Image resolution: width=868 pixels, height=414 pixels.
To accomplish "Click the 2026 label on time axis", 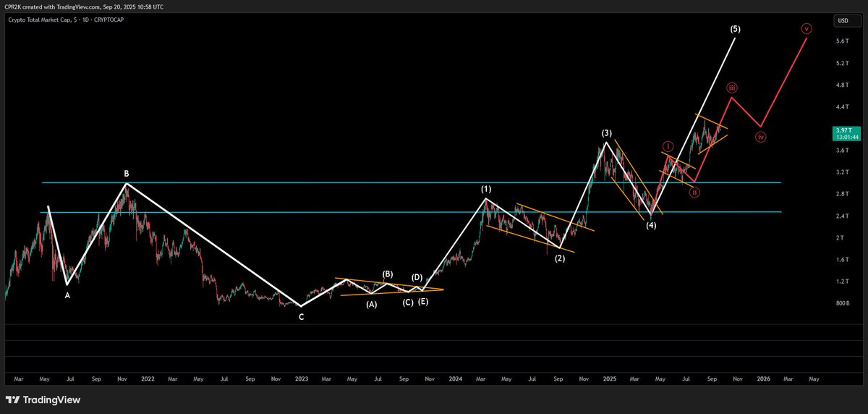I will pos(763,378).
